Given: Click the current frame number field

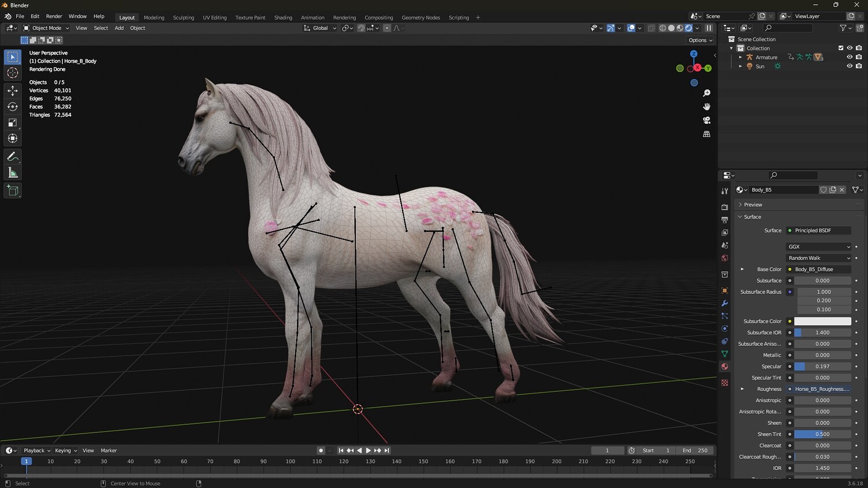Looking at the screenshot, I should (x=607, y=450).
